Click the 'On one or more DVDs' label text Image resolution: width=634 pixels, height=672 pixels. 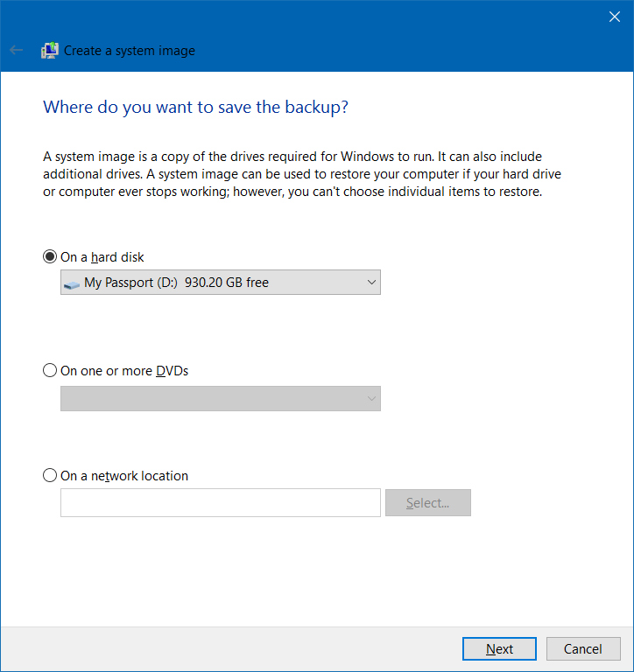coord(124,371)
